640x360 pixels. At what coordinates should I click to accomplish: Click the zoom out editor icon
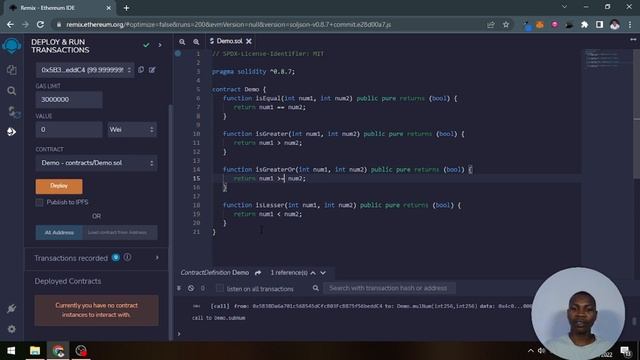pos(182,42)
